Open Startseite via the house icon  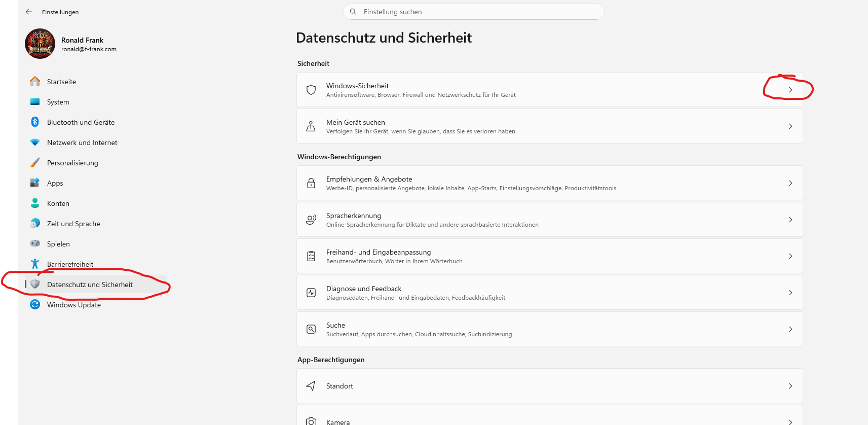click(35, 81)
